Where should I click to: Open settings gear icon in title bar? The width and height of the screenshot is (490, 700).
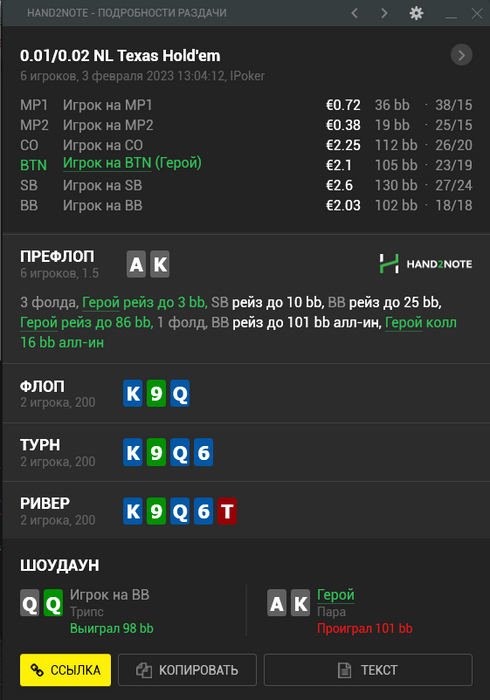(416, 13)
